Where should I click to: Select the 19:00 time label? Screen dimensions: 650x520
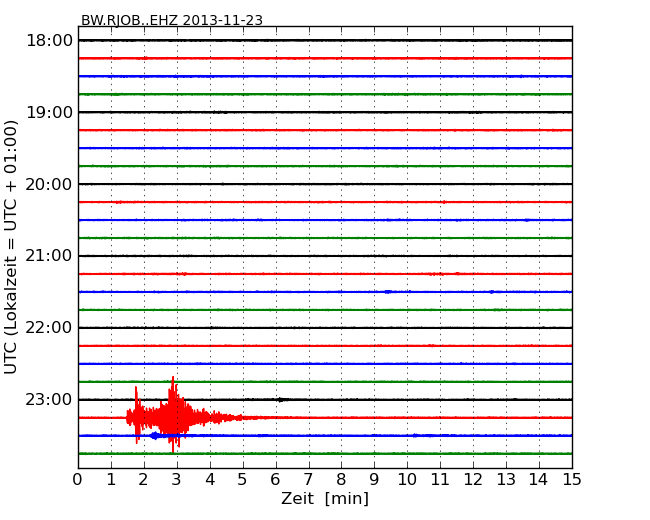click(49, 112)
